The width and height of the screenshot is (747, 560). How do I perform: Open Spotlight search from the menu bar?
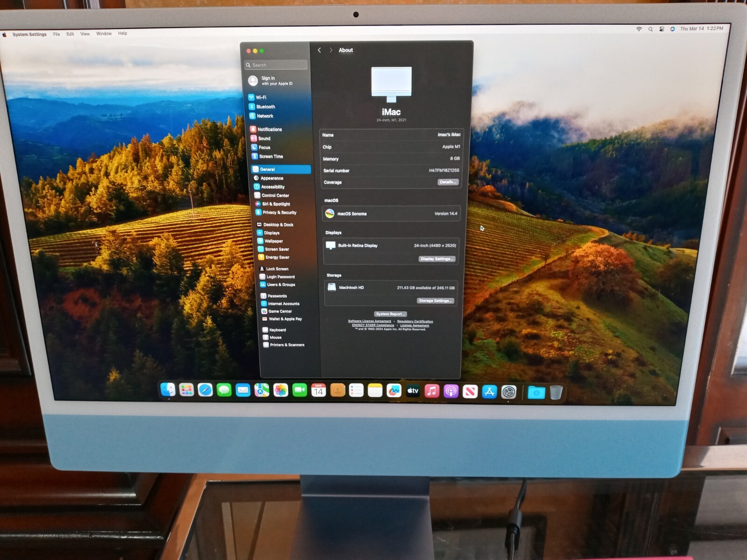[650, 29]
